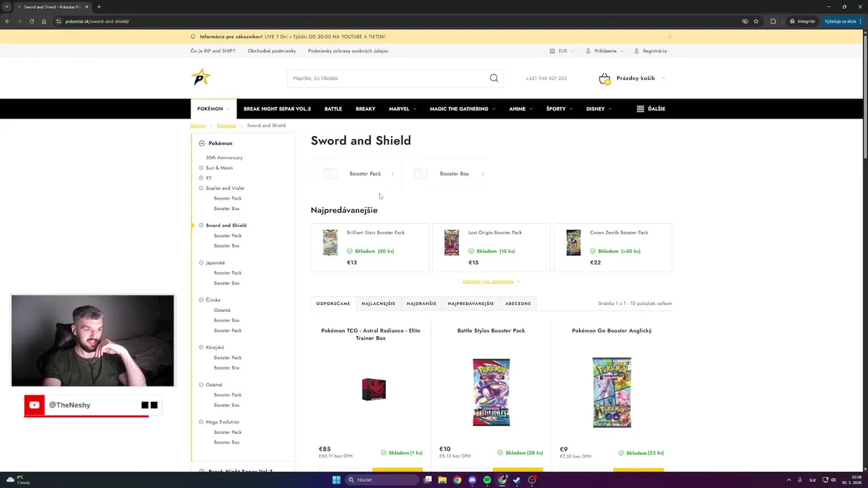Open Battle Styles Booster Pack product image
This screenshot has height=488, width=868.
tap(491, 392)
